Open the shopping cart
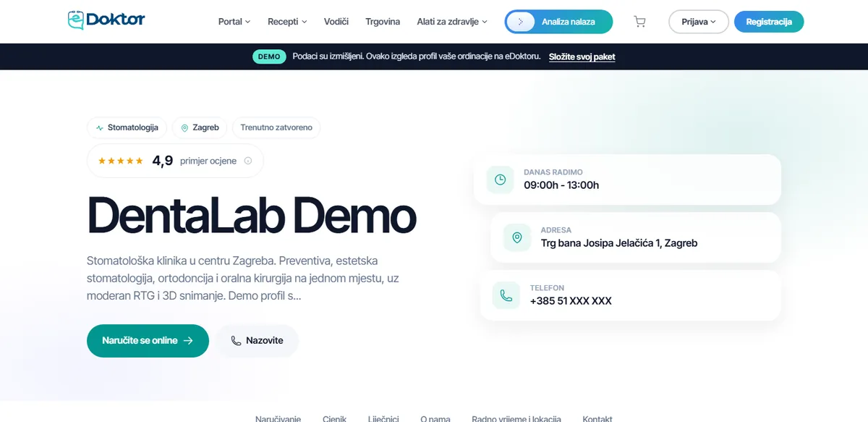 pyautogui.click(x=639, y=22)
